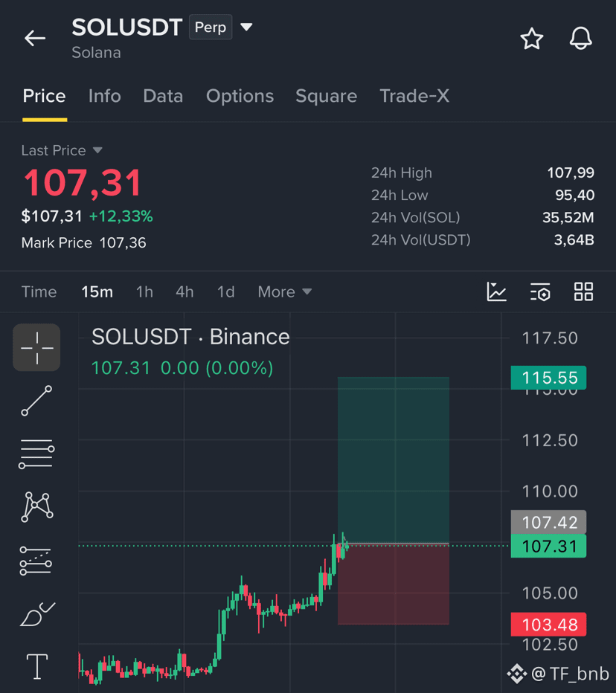Select the crosshair cursor tool

coord(36,347)
